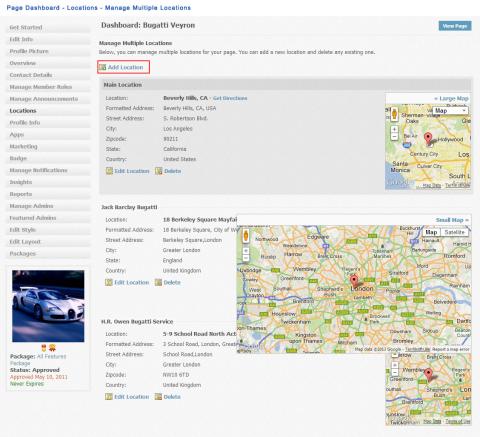The width and height of the screenshot is (480, 437).
Task: Click Terms of Use on Beverly Hills map
Action: (x=458, y=185)
